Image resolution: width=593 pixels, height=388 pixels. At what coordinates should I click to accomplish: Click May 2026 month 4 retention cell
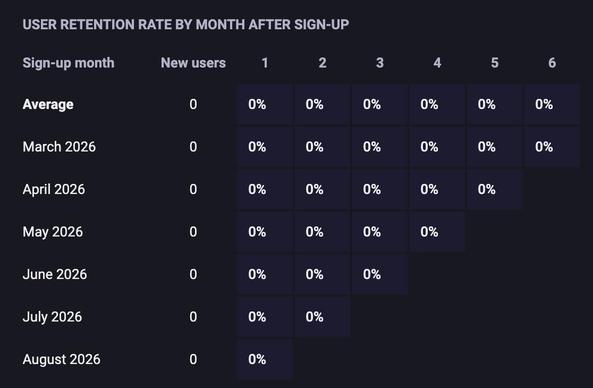tap(437, 232)
